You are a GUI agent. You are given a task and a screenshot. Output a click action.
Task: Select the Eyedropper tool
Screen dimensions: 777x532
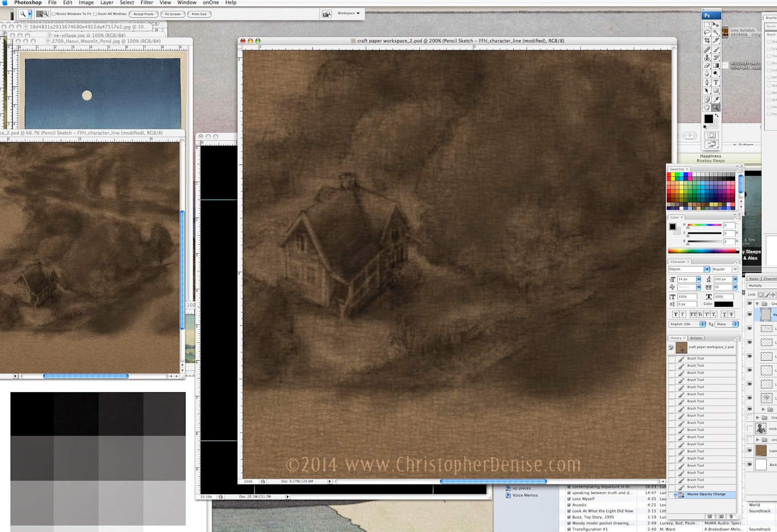[716, 100]
